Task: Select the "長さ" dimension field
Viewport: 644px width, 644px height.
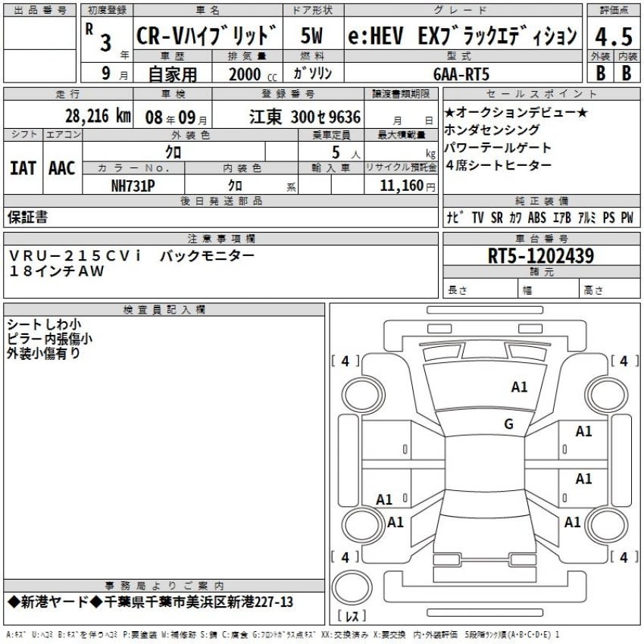Action: tap(480, 289)
